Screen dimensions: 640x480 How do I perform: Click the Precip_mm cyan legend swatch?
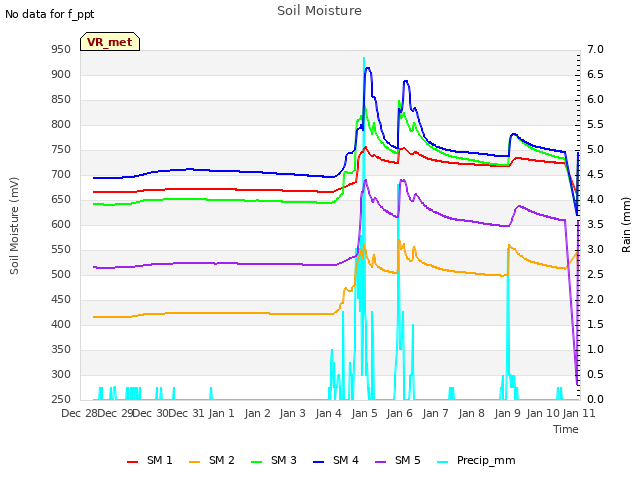442,462
